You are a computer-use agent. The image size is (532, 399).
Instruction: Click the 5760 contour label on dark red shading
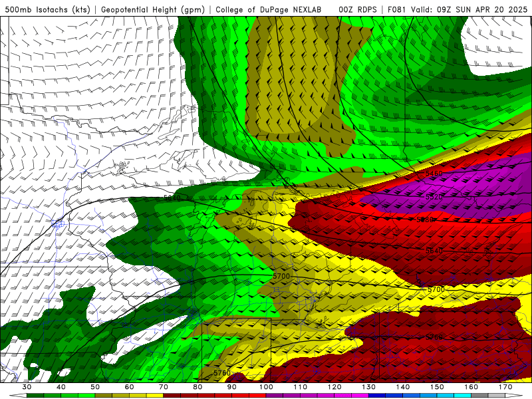coord(434,337)
